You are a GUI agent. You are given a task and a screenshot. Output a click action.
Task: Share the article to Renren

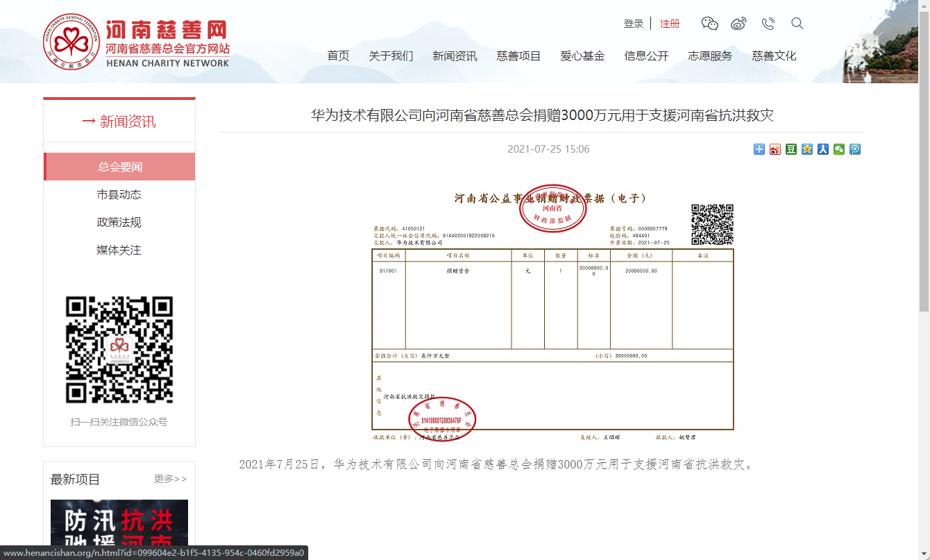pos(822,149)
